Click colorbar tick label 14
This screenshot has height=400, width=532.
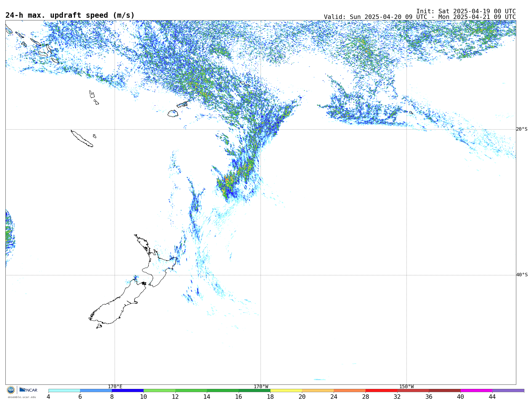point(207,397)
